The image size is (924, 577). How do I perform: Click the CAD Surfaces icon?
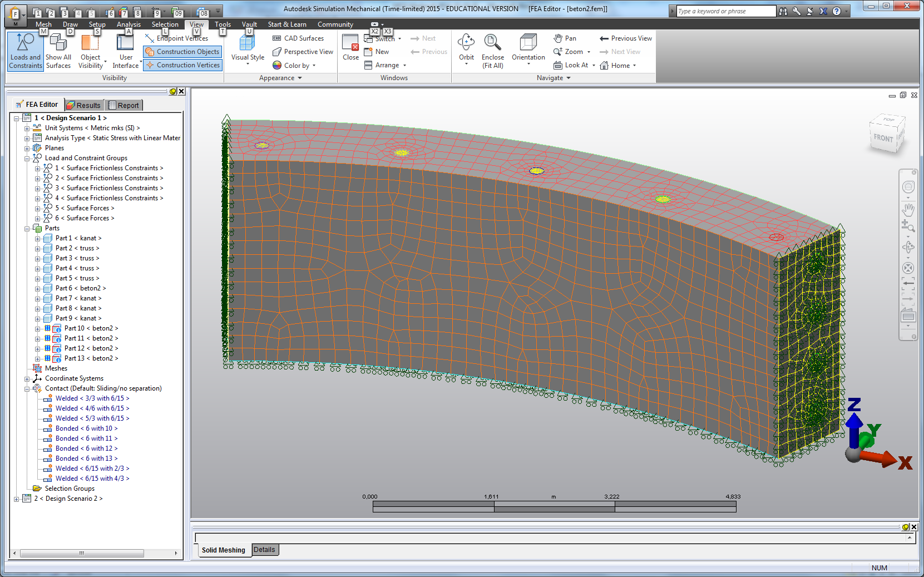277,38
